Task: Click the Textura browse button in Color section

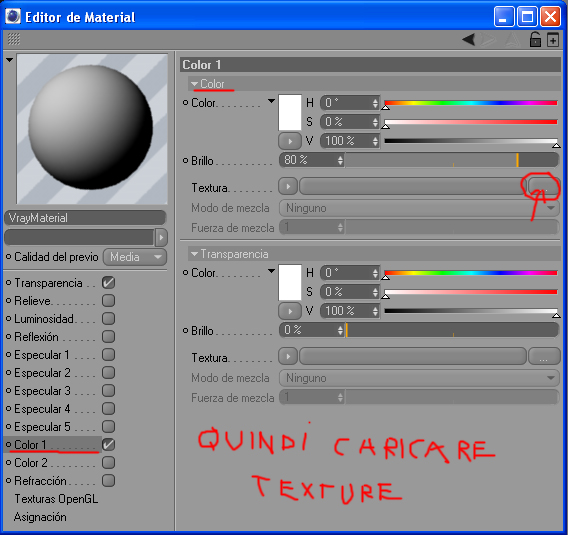Action: [x=544, y=187]
